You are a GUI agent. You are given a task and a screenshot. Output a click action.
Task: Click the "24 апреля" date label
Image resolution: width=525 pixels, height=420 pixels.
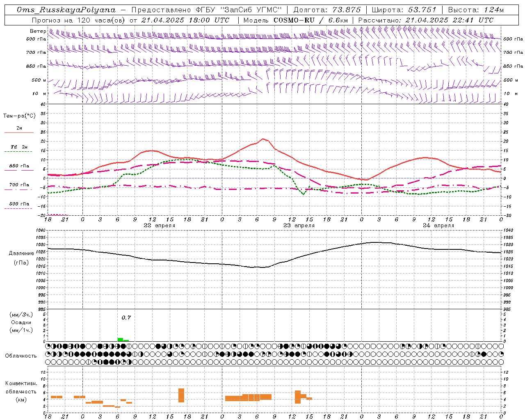click(x=438, y=226)
